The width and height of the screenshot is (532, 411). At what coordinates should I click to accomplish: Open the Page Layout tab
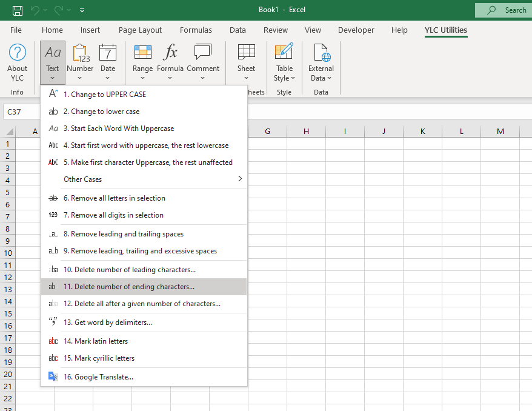point(140,30)
